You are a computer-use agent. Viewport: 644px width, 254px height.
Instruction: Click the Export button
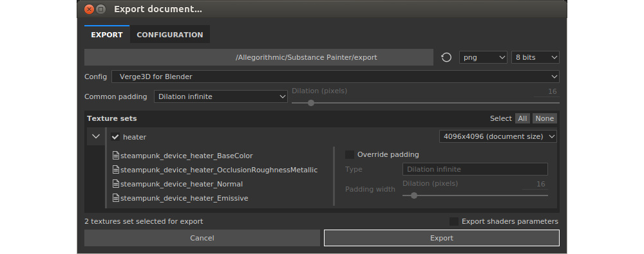(442, 238)
